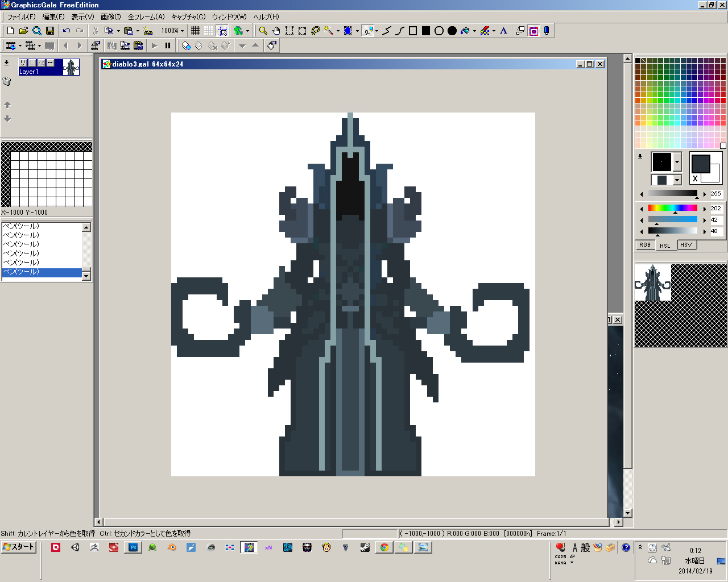The image size is (728, 582).
Task: Open the add-frame dropdown arrow
Action: [20, 45]
